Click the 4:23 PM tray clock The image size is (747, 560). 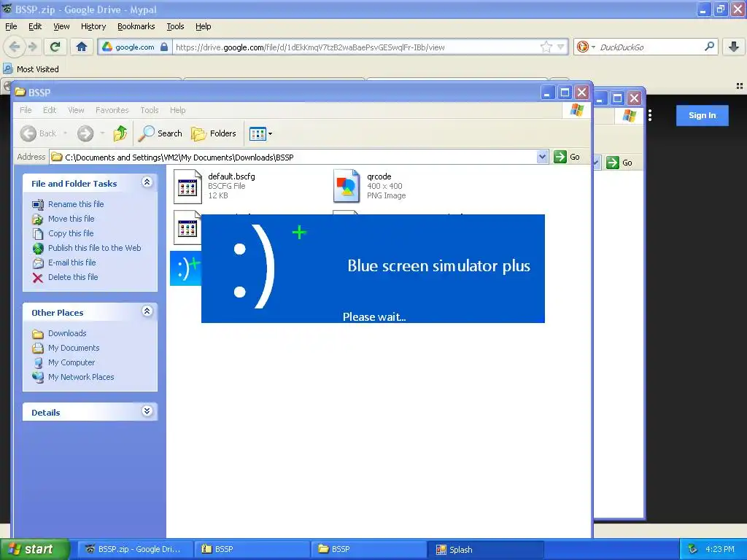click(720, 549)
